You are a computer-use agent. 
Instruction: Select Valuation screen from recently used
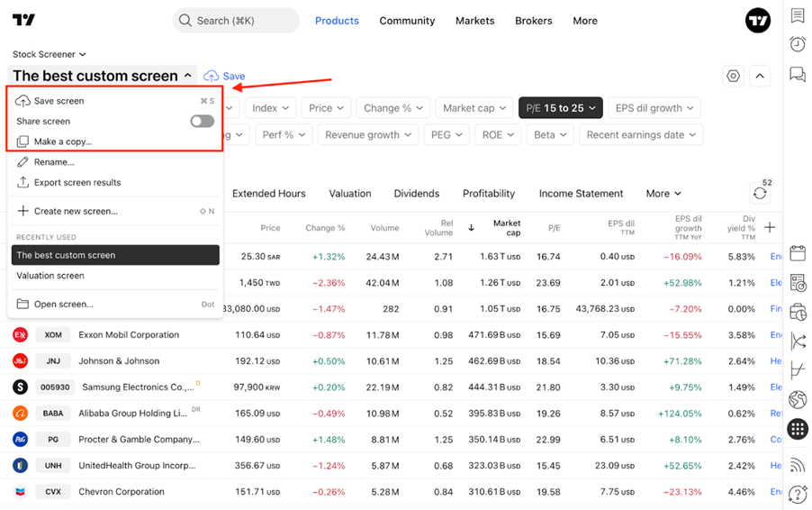(x=115, y=276)
